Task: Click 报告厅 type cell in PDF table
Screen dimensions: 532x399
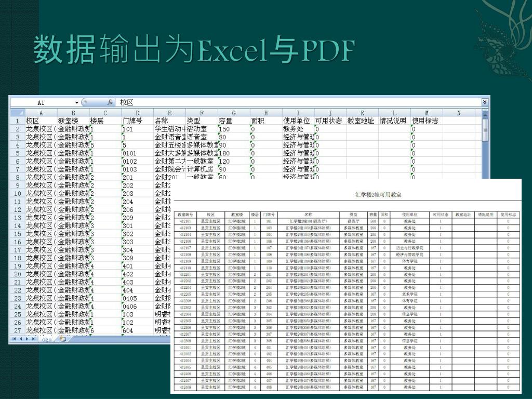Action: click(x=353, y=221)
